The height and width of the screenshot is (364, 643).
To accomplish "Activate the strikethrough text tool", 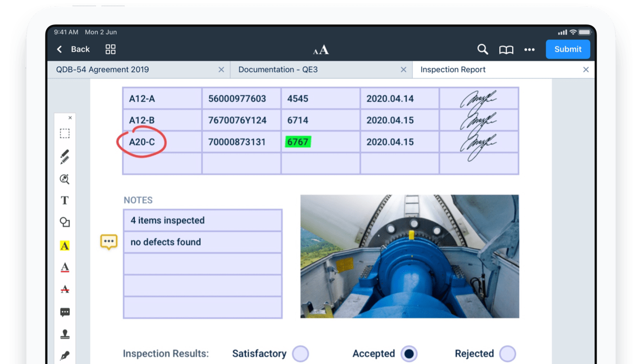I will tap(65, 289).
